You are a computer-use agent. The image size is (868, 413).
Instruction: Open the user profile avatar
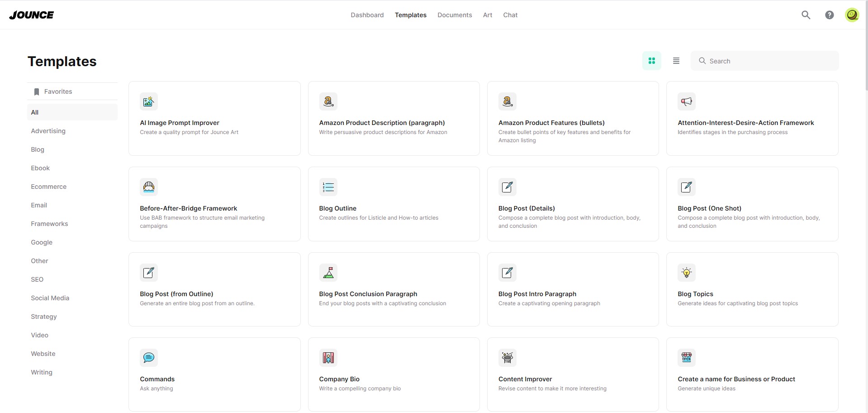[x=852, y=15]
